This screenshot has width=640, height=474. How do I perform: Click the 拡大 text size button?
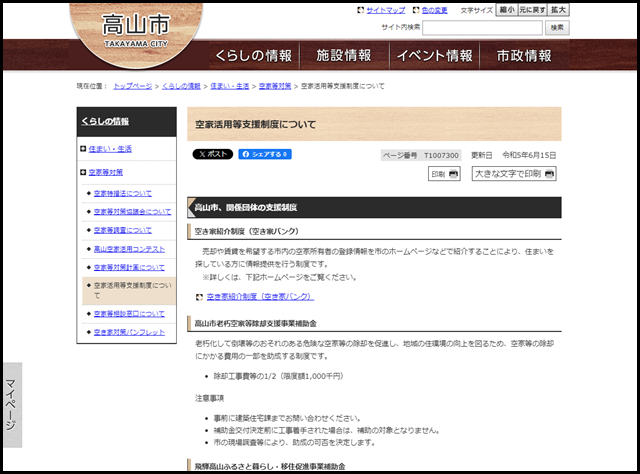[x=558, y=10]
